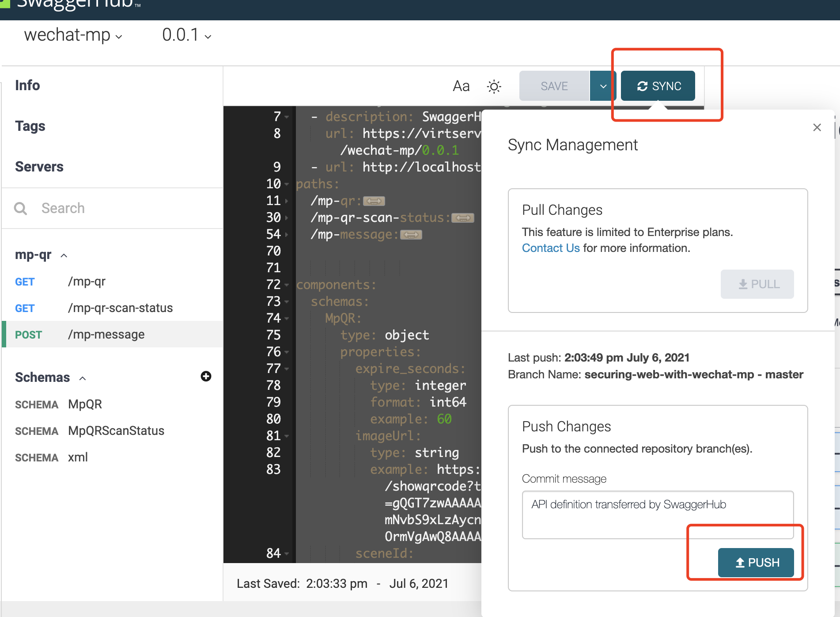Expand folded /mp-qr path at line 11
Screen dimensions: 840x617
click(x=287, y=201)
